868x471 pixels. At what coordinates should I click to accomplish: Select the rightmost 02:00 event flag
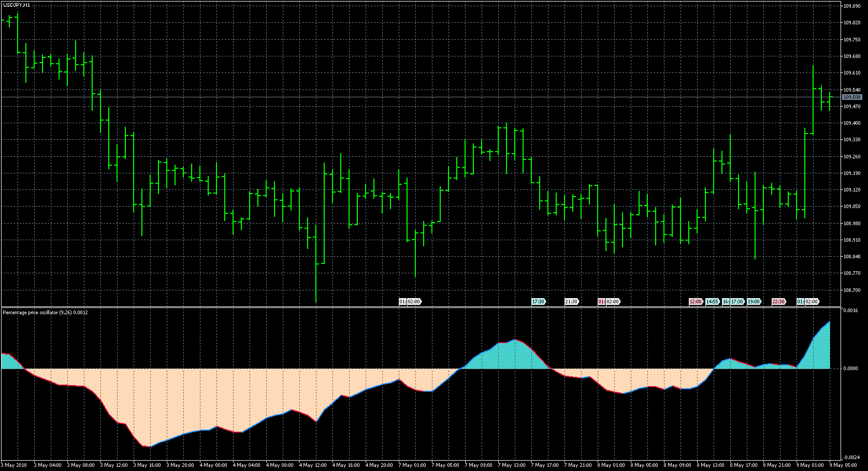point(812,302)
